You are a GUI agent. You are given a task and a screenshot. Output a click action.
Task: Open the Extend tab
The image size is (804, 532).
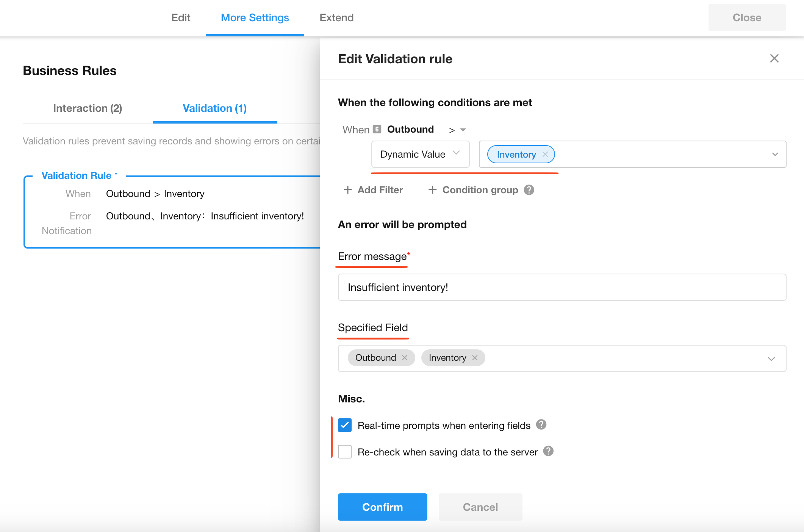[x=336, y=18]
